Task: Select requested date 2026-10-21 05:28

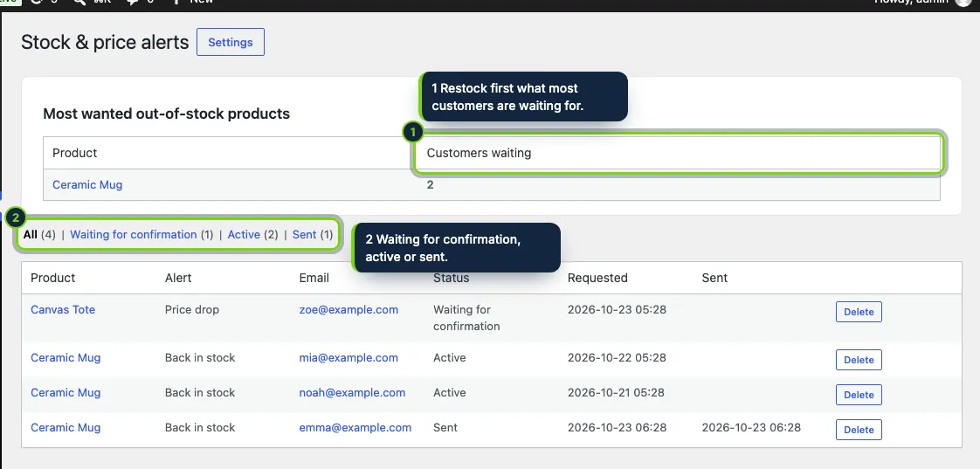Action: tap(617, 393)
